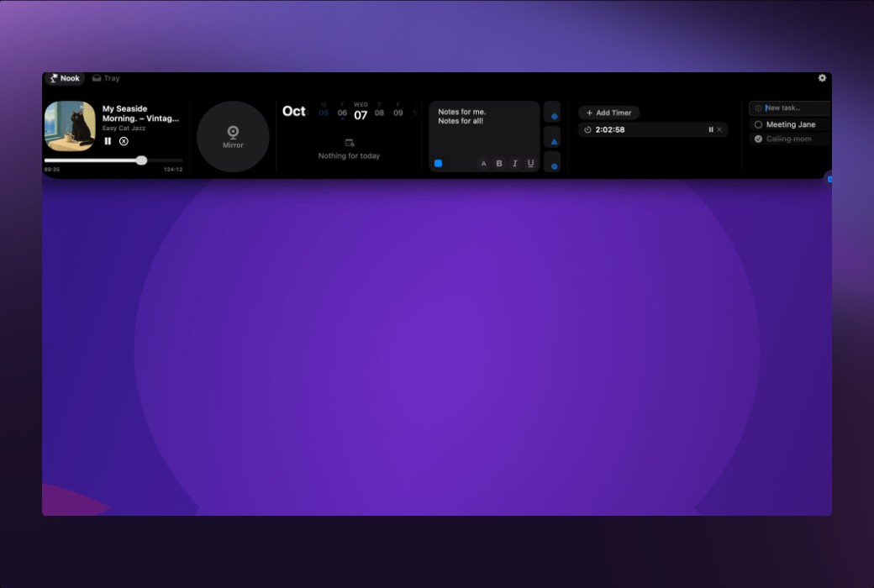The width and height of the screenshot is (874, 588).
Task: Click the "Notes for me." note text
Action: click(x=462, y=112)
